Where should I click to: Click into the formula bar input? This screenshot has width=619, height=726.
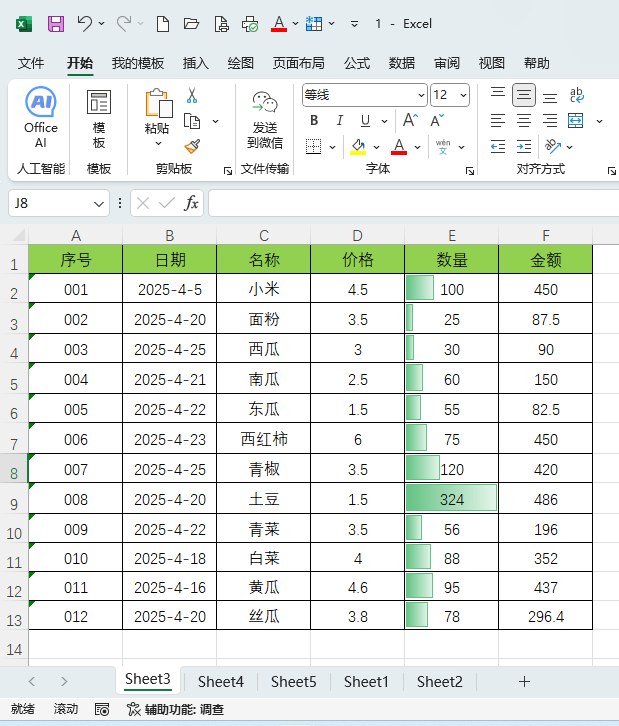pos(413,203)
